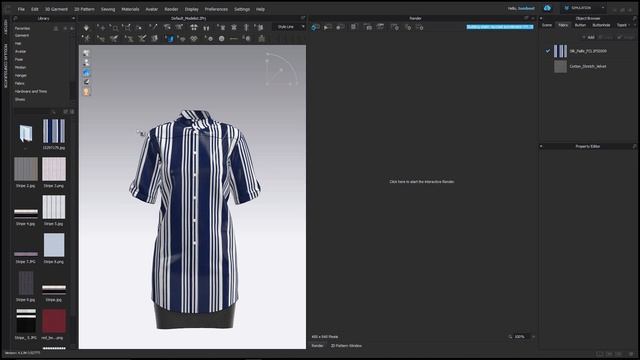Open the Preferences menu
The image size is (640, 360).
click(x=216, y=9)
